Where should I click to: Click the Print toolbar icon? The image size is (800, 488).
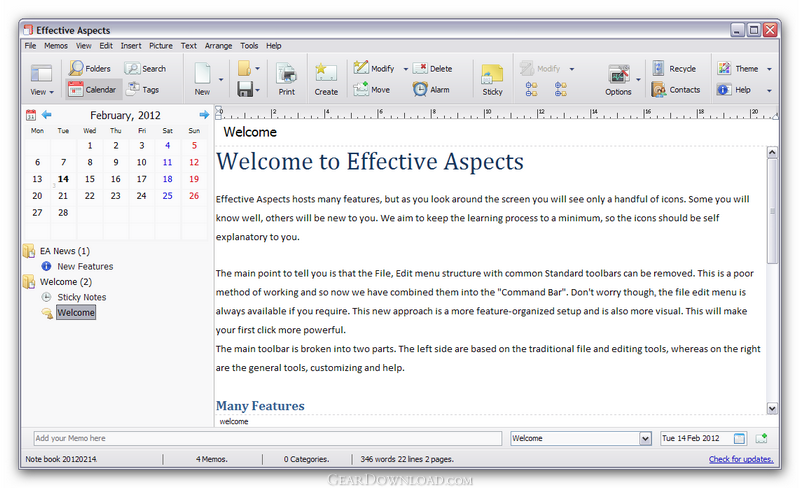click(286, 79)
